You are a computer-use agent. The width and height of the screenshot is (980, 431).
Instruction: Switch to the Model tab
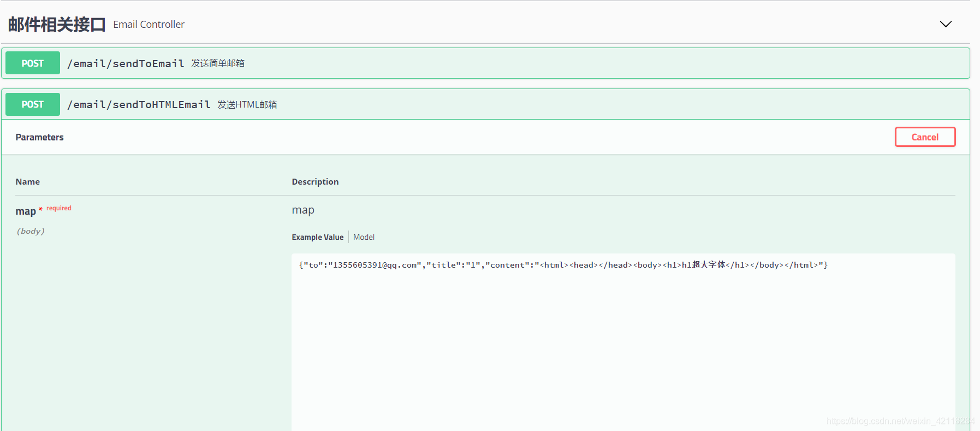[x=364, y=237]
